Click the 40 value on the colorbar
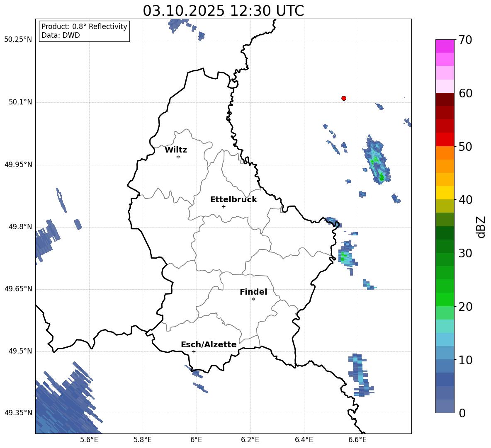 (x=465, y=200)
